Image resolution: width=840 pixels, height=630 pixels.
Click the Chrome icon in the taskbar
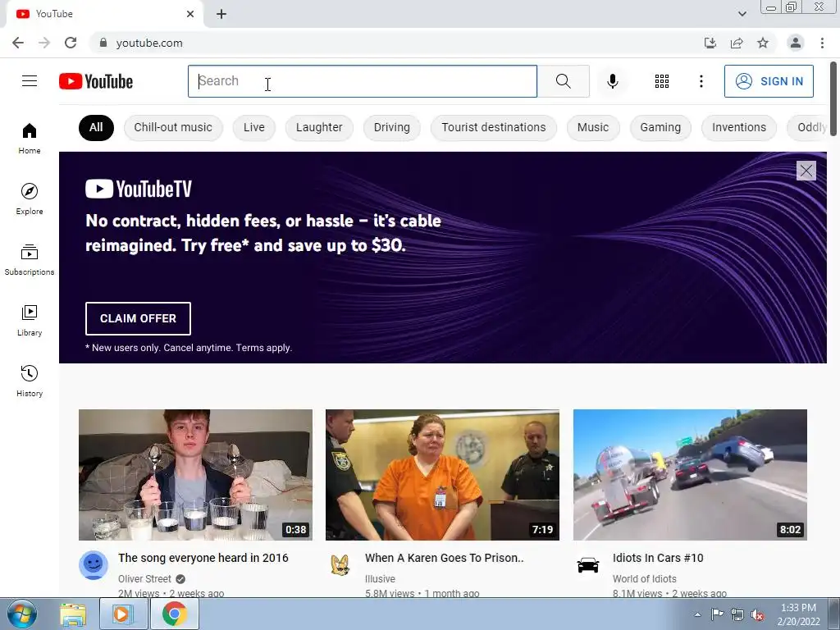coord(175,614)
